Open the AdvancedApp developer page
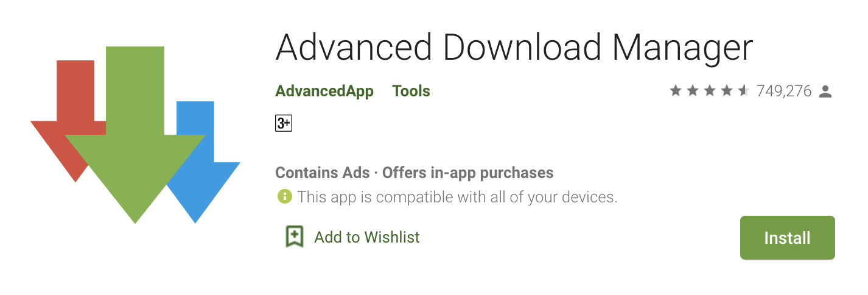 [x=324, y=91]
